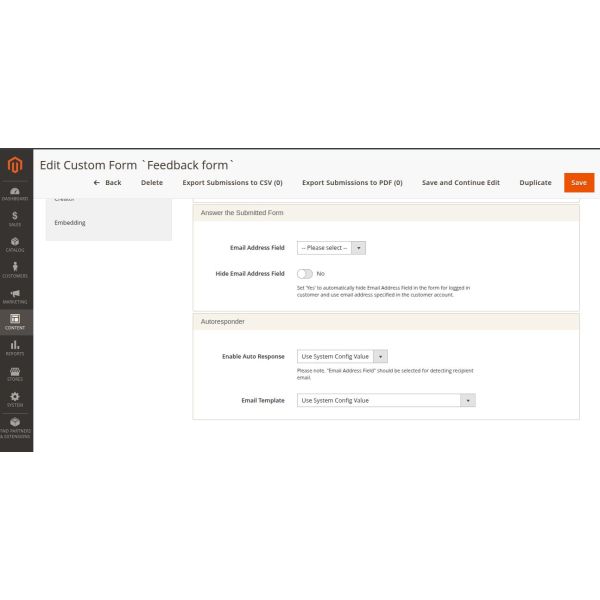Open the Reports sidebar icon

[15, 348]
